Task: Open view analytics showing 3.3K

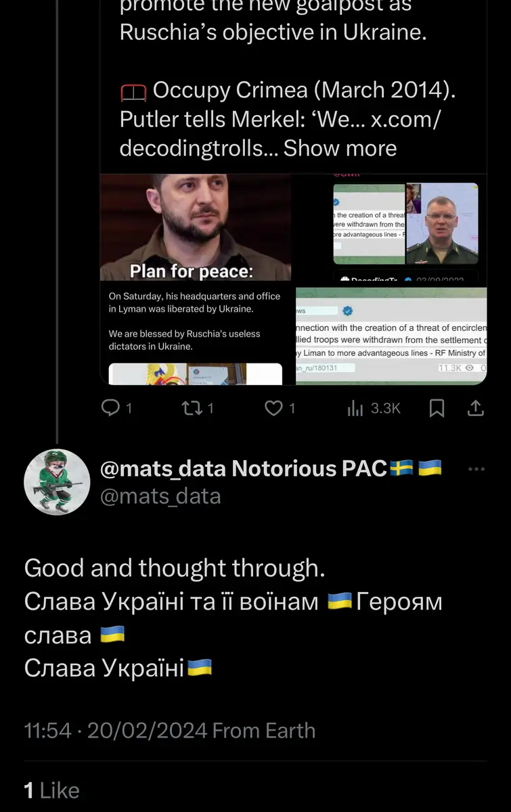Action: click(x=374, y=407)
